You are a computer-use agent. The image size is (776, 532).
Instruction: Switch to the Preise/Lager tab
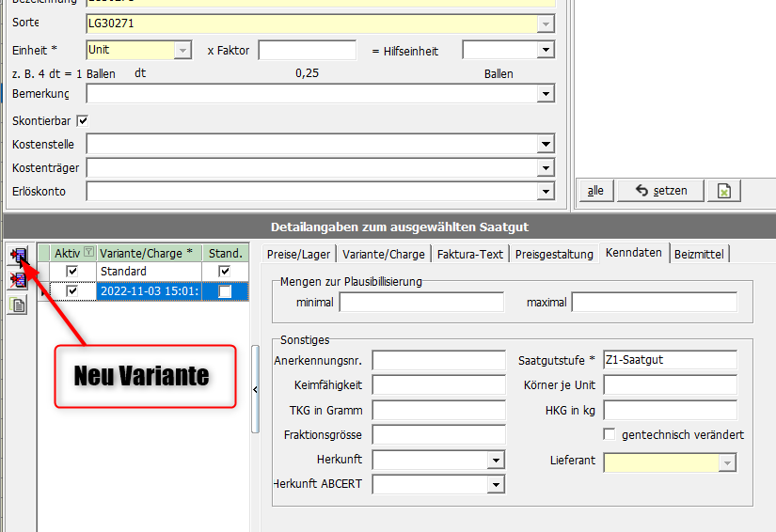click(296, 254)
